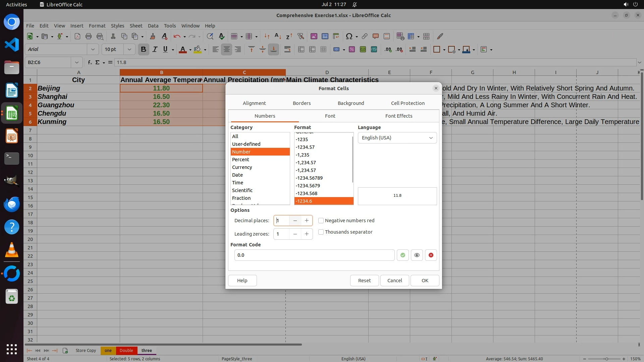Image resolution: width=644 pixels, height=362 pixels.
Task: Toggle the Thousands separator checkbox
Action: tap(321, 232)
